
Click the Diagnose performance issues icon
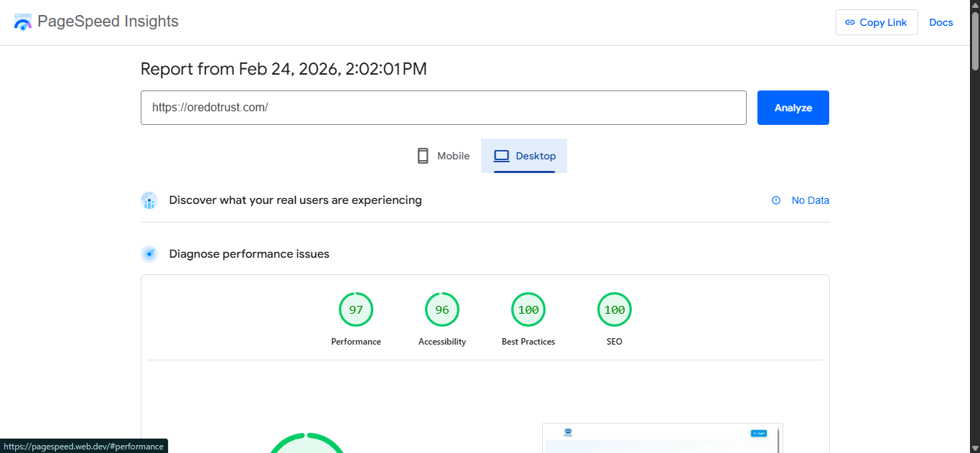pos(149,254)
